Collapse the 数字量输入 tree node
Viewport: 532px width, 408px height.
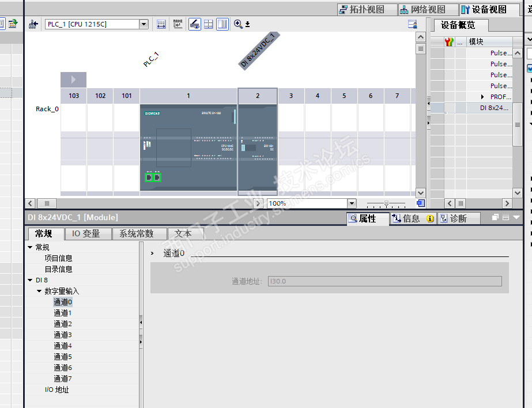click(39, 291)
